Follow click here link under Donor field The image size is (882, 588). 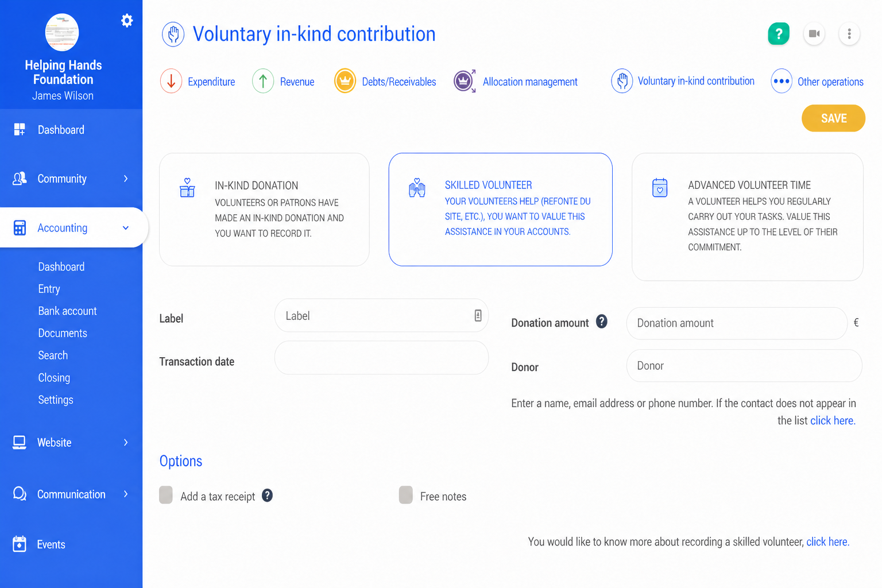tap(833, 420)
